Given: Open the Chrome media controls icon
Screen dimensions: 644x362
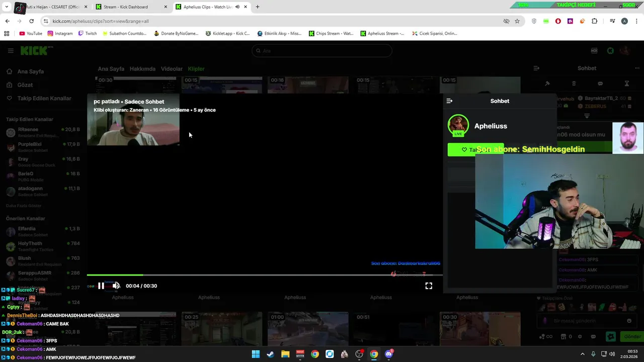Looking at the screenshot, I should (612, 21).
